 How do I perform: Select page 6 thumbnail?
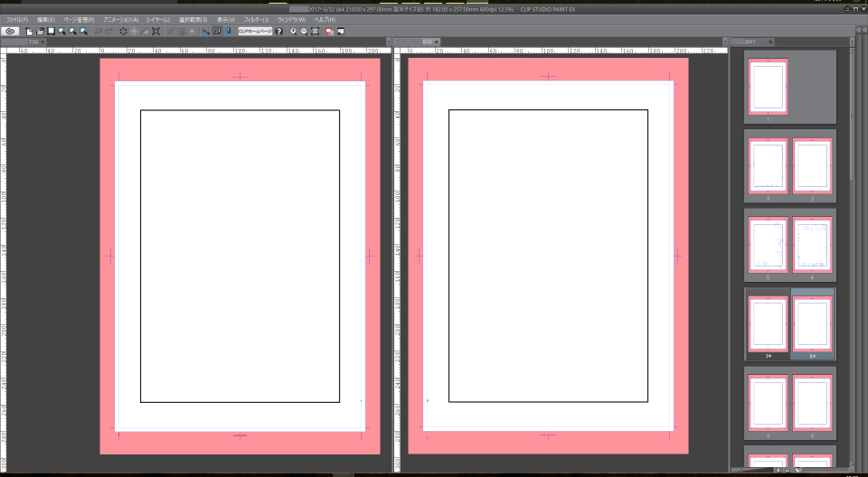(x=812, y=323)
